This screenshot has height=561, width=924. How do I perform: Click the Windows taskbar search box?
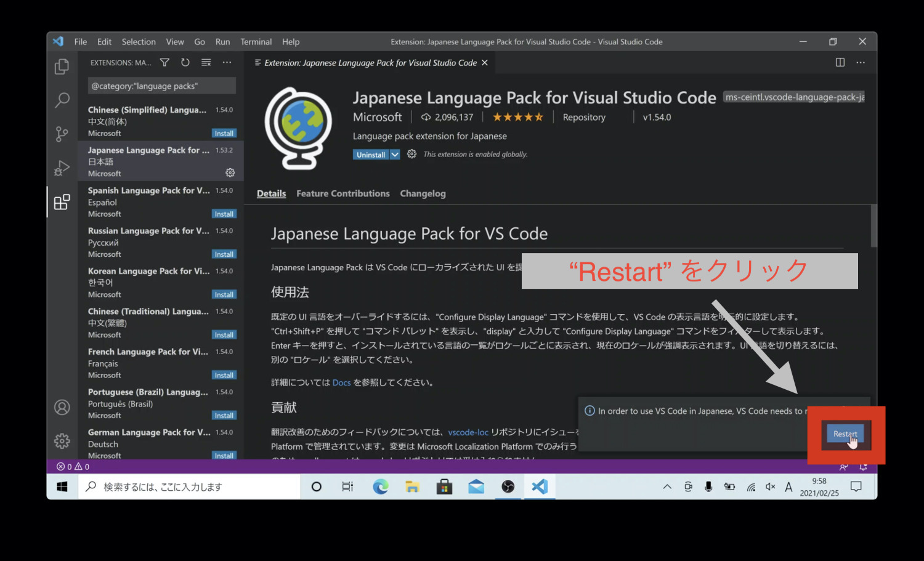[x=189, y=486]
